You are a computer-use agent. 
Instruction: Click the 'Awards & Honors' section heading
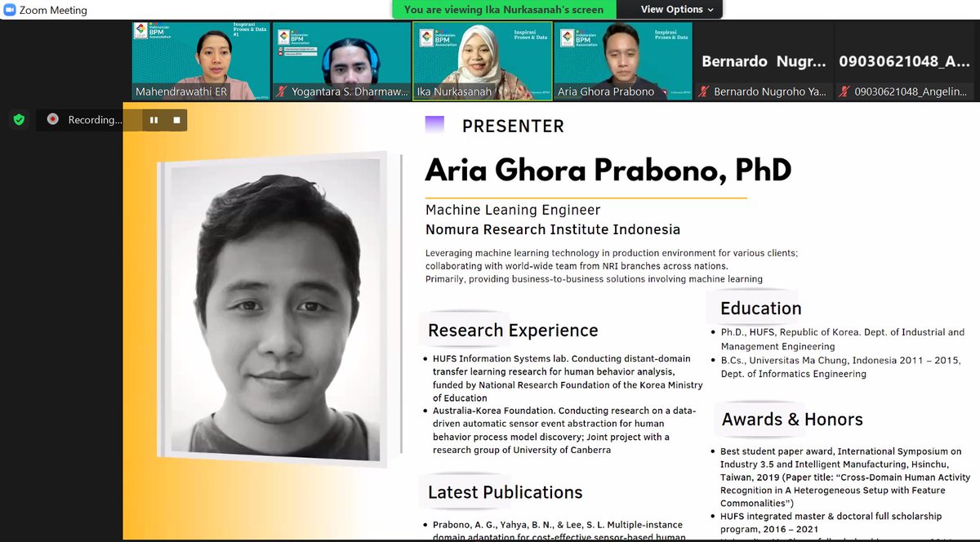point(792,420)
